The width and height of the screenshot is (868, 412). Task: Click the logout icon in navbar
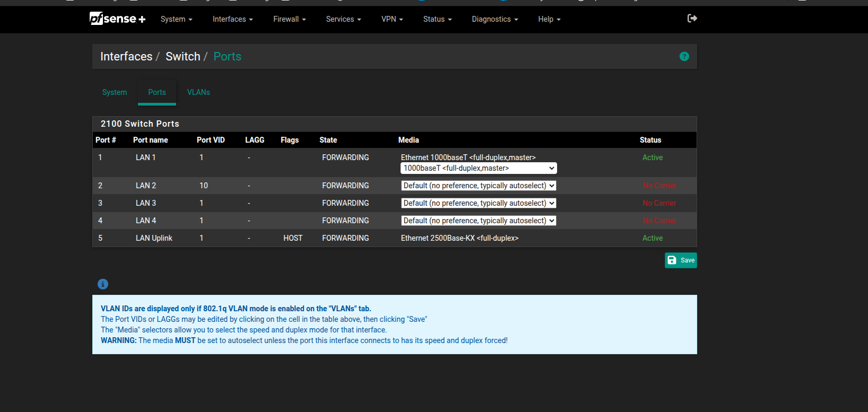[x=692, y=19]
